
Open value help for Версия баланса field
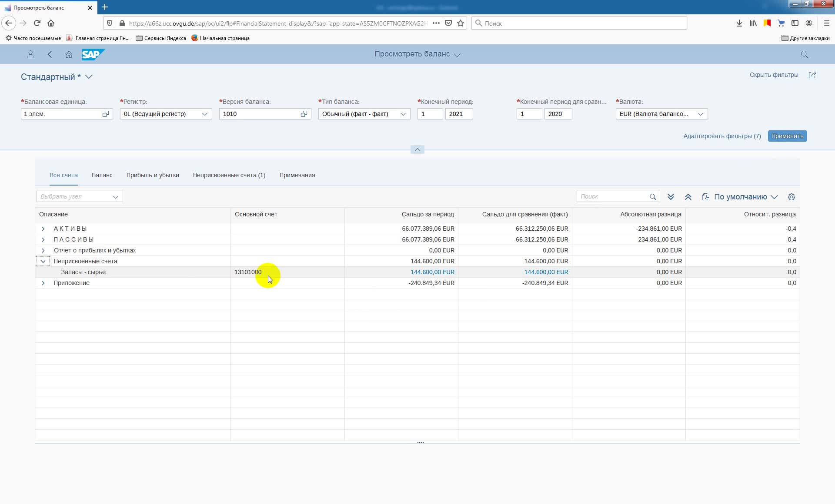click(x=304, y=114)
